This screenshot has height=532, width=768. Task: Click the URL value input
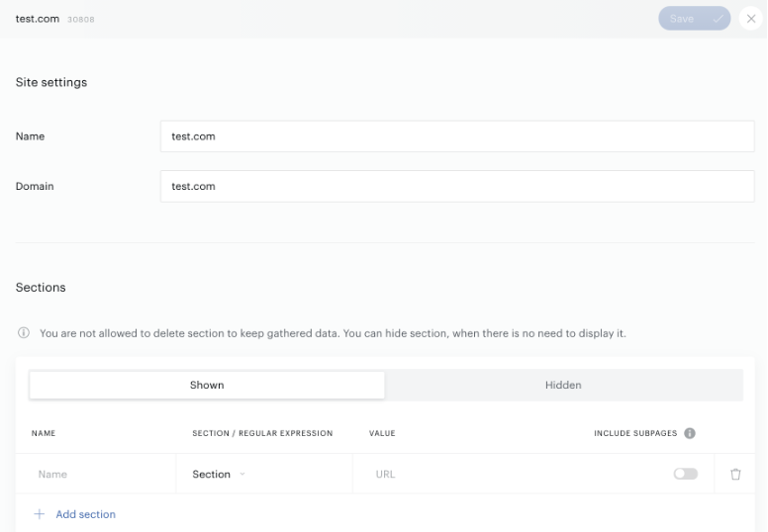pos(510,474)
